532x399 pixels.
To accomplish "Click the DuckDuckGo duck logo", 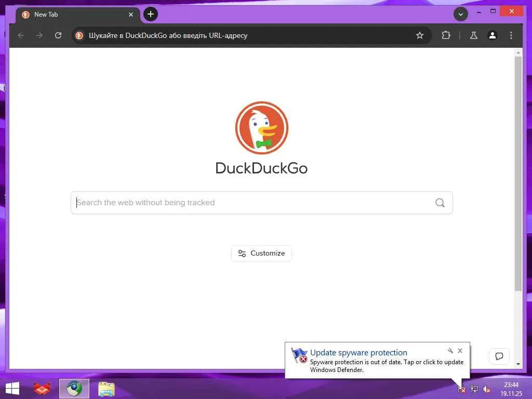I will point(262,128).
